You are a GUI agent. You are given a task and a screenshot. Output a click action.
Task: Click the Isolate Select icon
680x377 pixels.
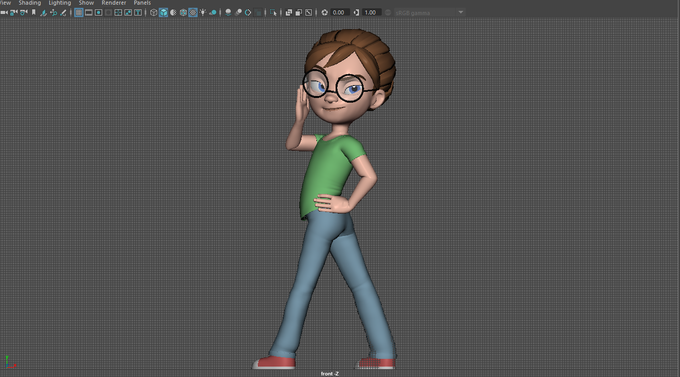click(273, 13)
